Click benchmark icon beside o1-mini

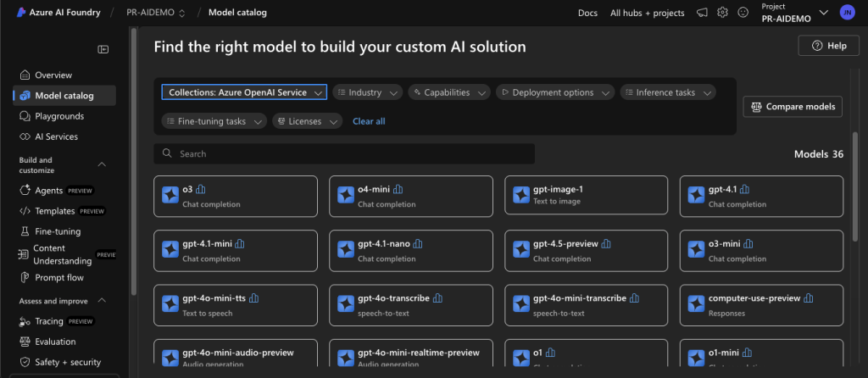click(x=748, y=353)
